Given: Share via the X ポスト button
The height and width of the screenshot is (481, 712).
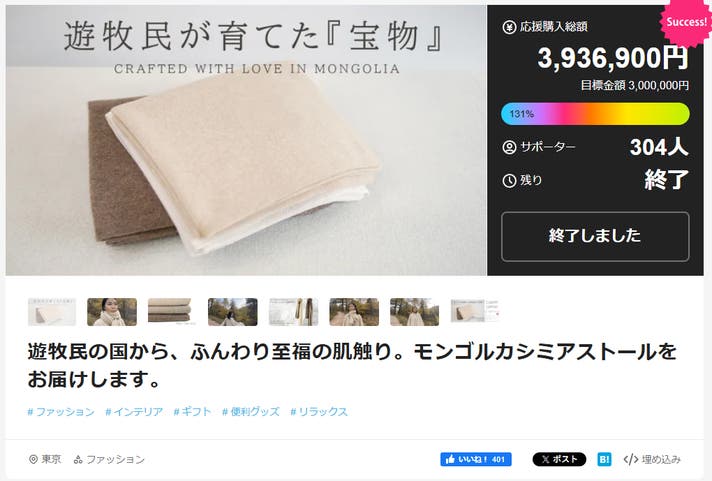Looking at the screenshot, I should tap(559, 459).
